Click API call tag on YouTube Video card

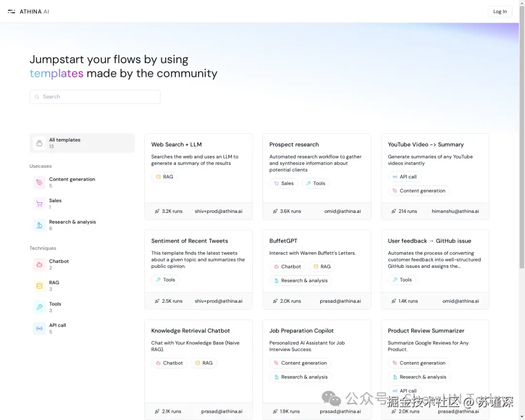pos(404,177)
